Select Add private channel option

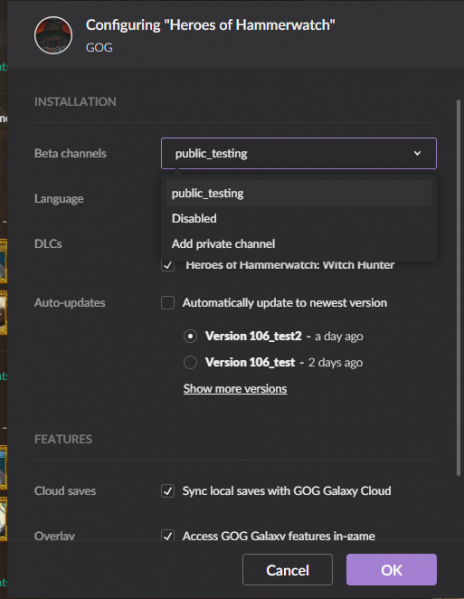coord(299,244)
